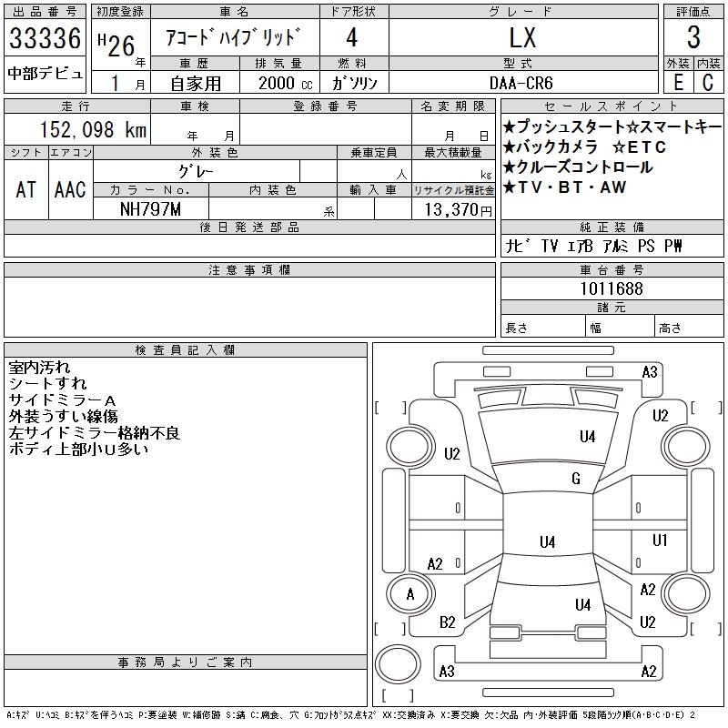Image resolution: width=728 pixels, height=728 pixels.
Task: Select the inspector note 外装うすい線傷
Action: [x=63, y=417]
